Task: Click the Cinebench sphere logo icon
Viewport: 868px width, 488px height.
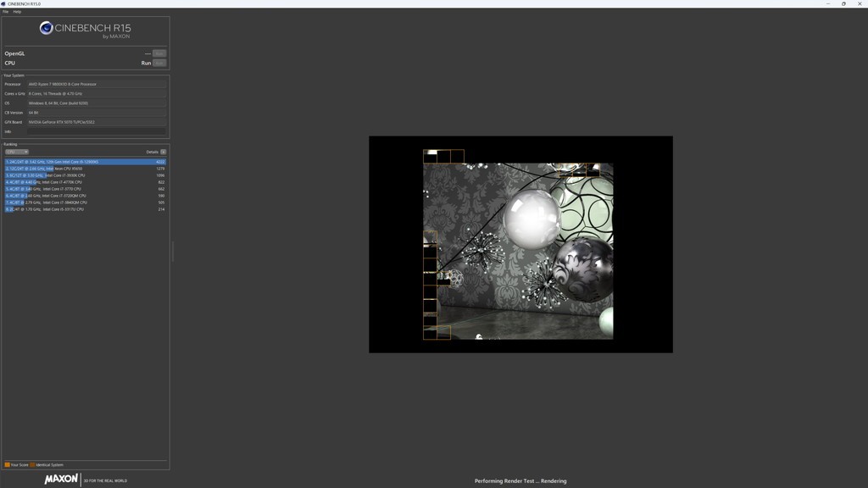Action: pos(47,29)
